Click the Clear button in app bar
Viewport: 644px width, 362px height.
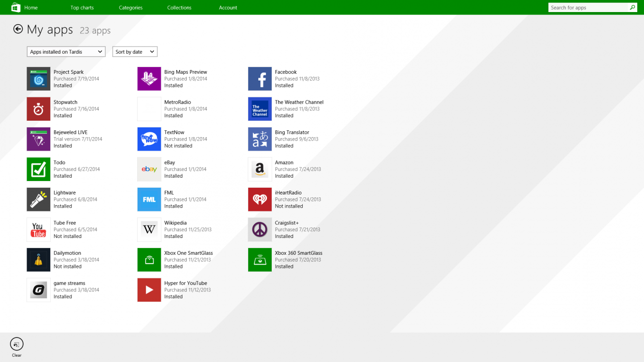[16, 347]
